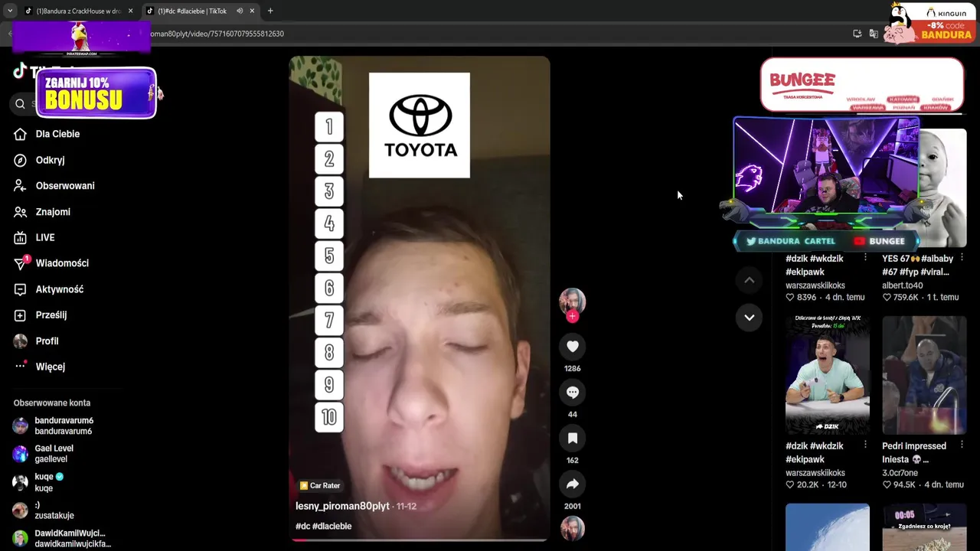Open the Odkryj page
Image resolution: width=980 pixels, height=551 pixels.
[50, 160]
